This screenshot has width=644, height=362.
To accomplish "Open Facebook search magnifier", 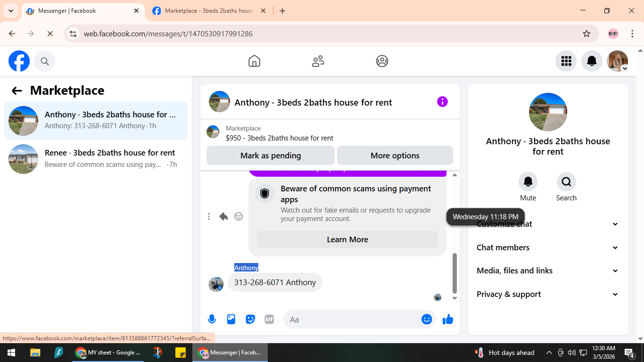I will click(x=45, y=61).
